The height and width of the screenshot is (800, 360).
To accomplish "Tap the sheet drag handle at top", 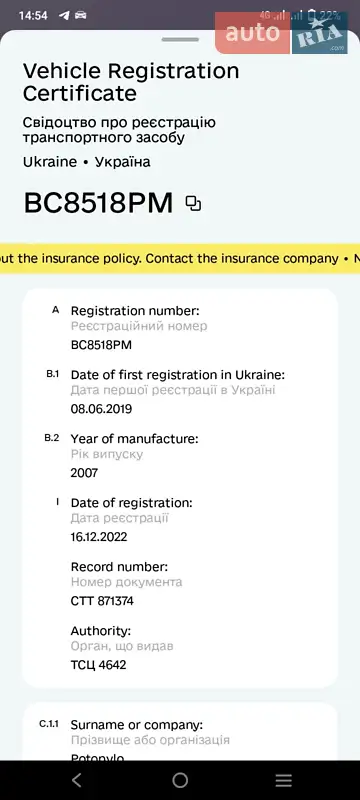I will tap(180, 39).
